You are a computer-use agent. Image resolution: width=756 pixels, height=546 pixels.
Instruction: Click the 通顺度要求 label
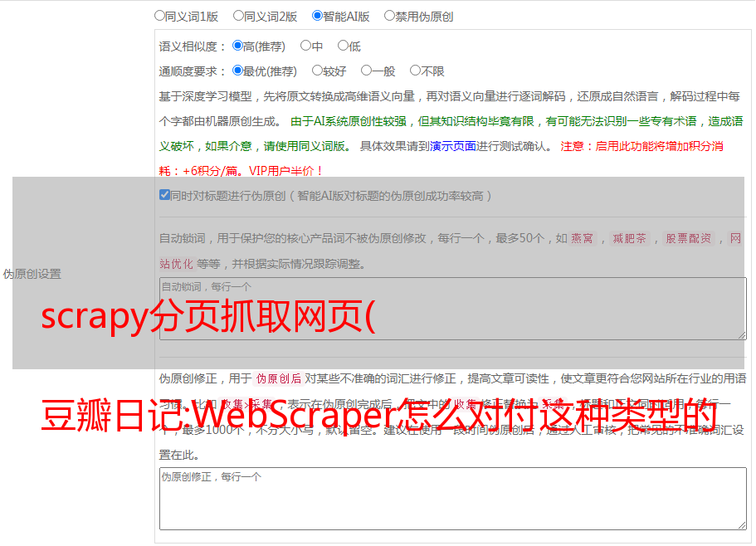click(192, 71)
